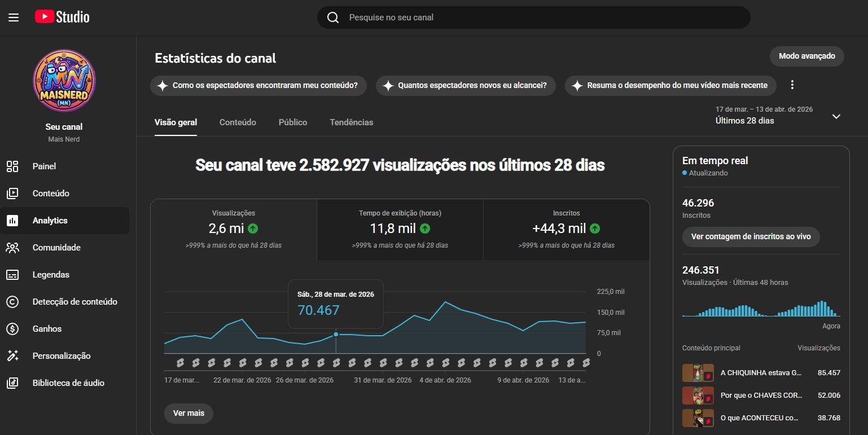Select the Tempo de exibição (horas) metric card

(x=400, y=229)
